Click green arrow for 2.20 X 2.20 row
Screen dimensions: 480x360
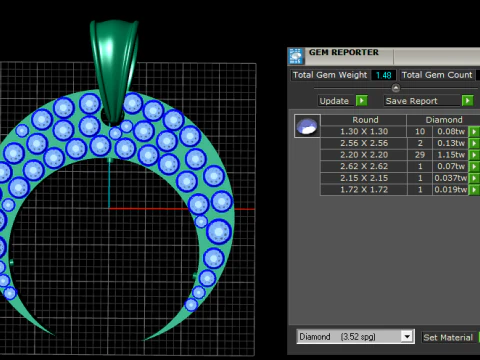click(x=474, y=155)
